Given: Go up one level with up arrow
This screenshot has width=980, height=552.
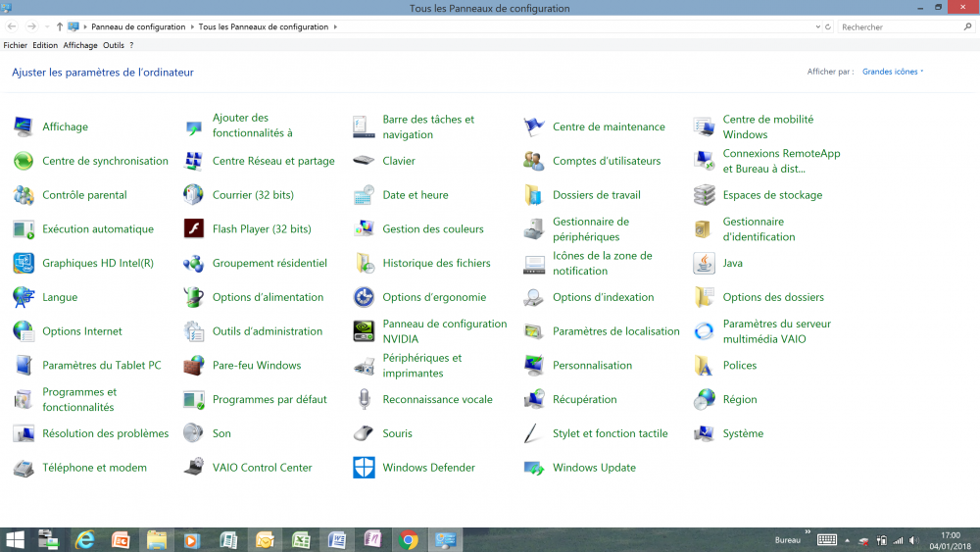Looking at the screenshot, I should coord(60,26).
